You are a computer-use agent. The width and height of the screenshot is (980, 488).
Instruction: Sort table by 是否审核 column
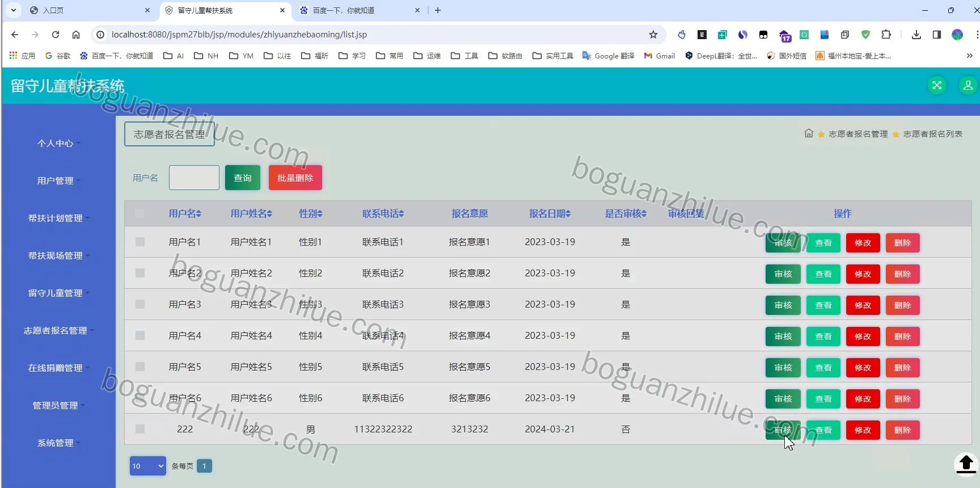tap(626, 213)
